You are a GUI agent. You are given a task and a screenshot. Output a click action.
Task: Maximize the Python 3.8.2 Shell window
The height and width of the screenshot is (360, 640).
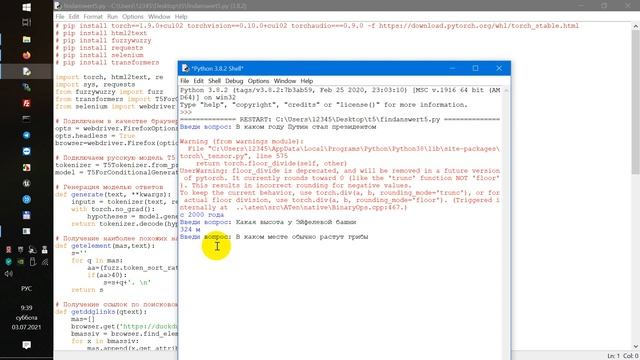pyautogui.click(x=476, y=68)
